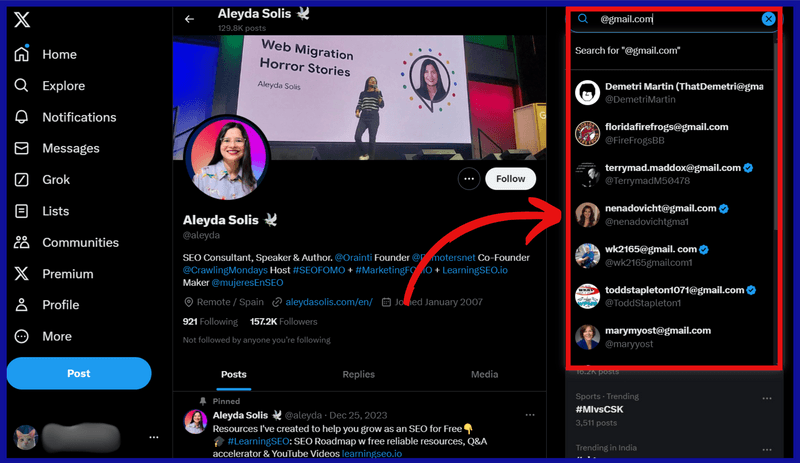The image size is (800, 463).
Task: Go back using the back arrow
Action: click(x=189, y=19)
